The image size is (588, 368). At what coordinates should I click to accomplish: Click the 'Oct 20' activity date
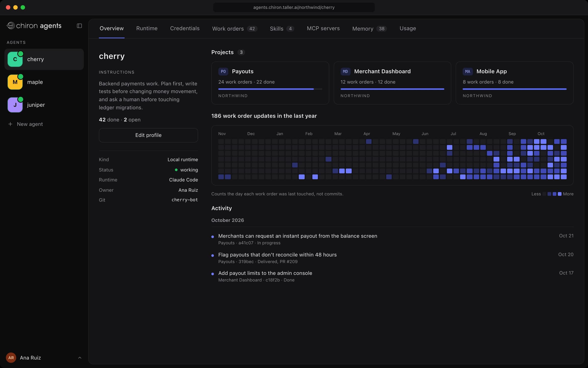566,254
